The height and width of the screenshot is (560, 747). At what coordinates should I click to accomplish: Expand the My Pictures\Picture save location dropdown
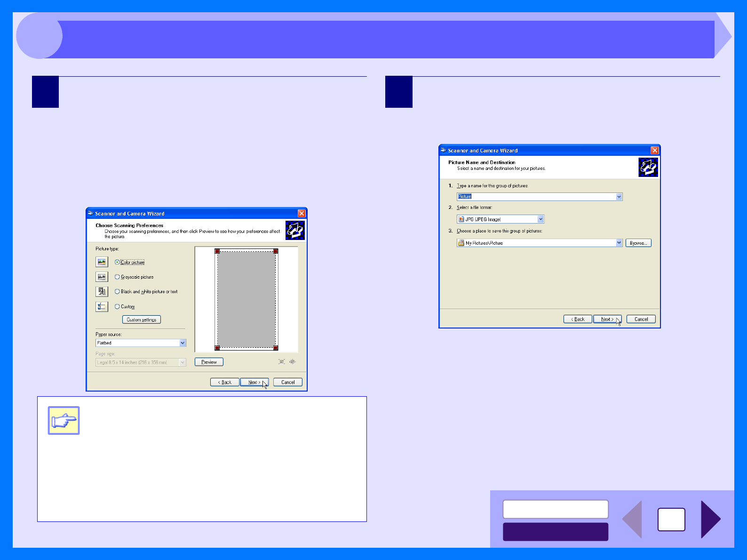[x=619, y=243]
